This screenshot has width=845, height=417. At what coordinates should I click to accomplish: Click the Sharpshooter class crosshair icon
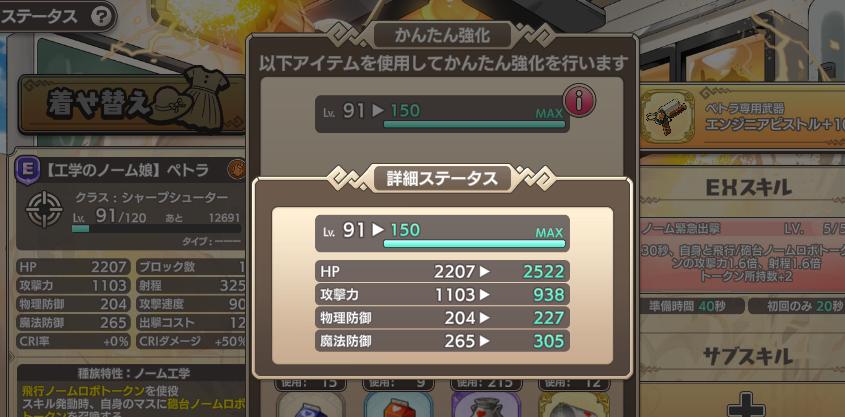pos(45,209)
